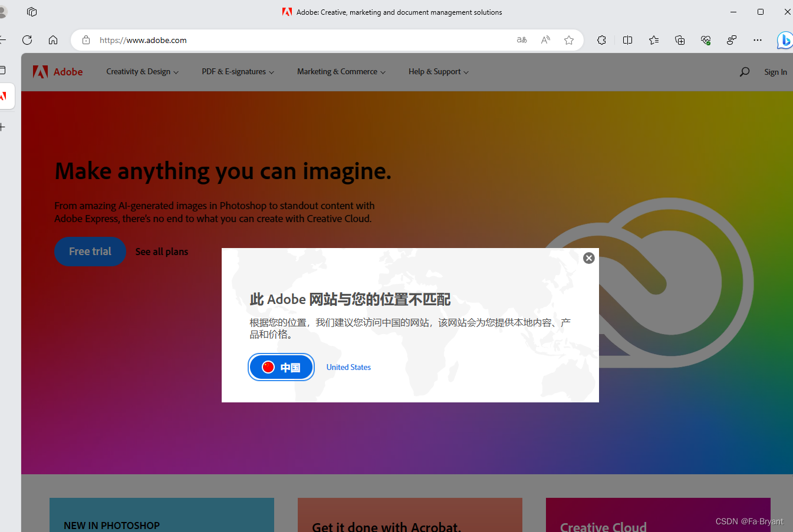
Task: Click Sign In link
Action: click(x=775, y=72)
